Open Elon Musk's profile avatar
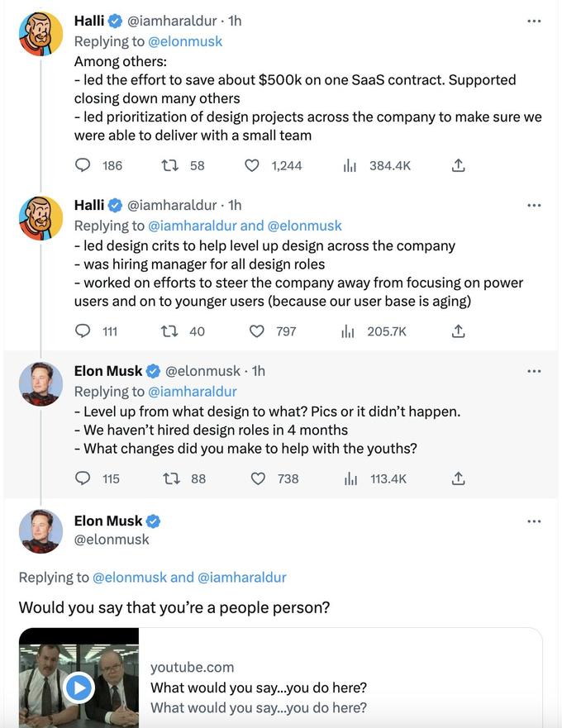 tap(40, 531)
